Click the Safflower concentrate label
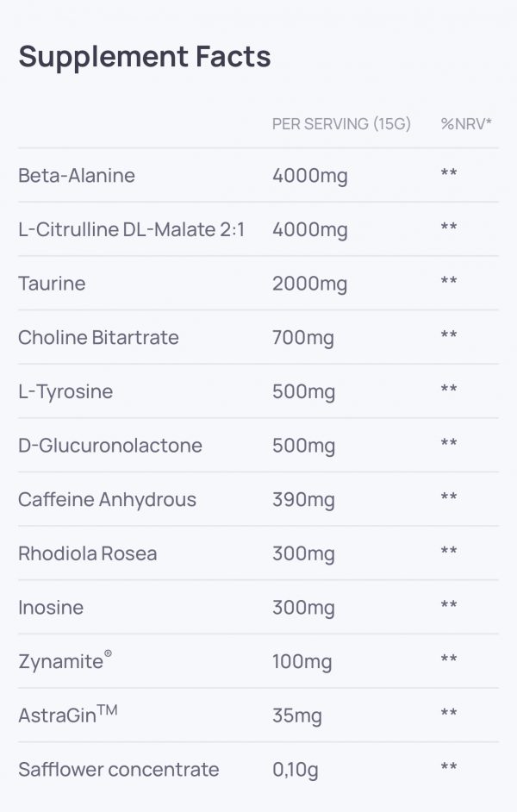 (119, 770)
